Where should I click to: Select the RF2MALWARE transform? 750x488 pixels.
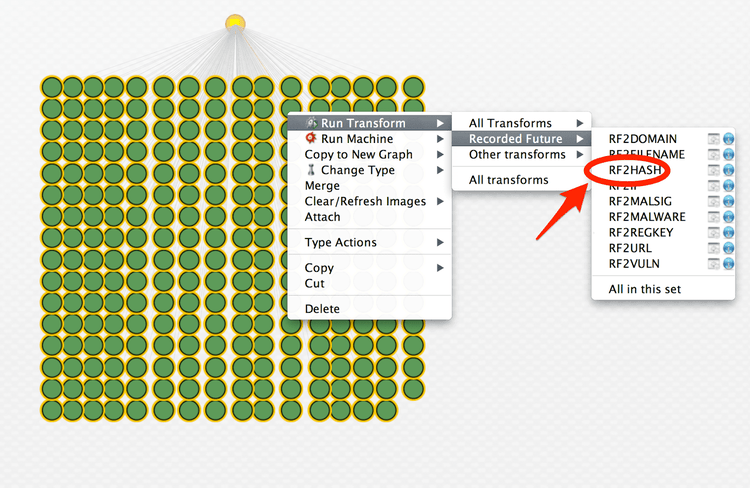coord(647,217)
